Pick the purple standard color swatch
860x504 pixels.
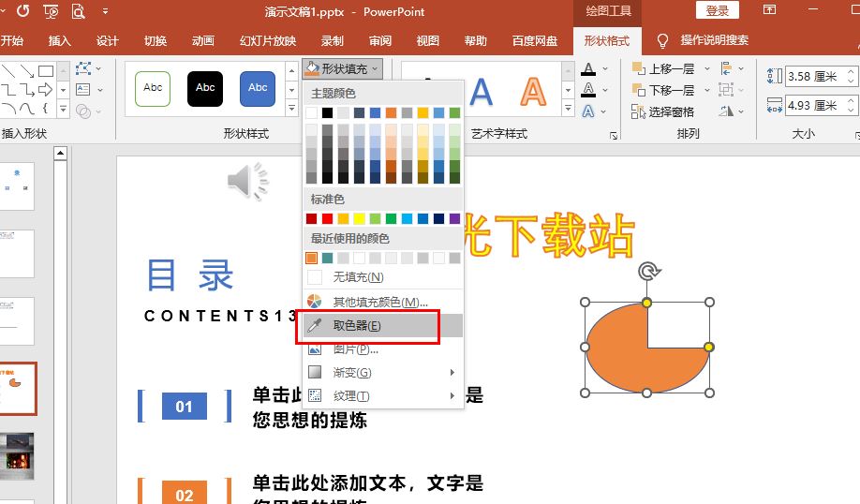[454, 218]
